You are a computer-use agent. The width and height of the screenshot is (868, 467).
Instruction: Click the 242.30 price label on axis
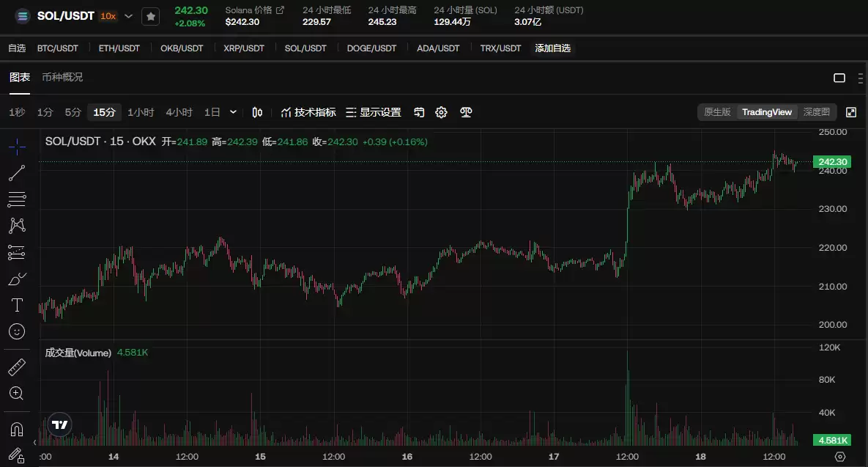pos(832,162)
